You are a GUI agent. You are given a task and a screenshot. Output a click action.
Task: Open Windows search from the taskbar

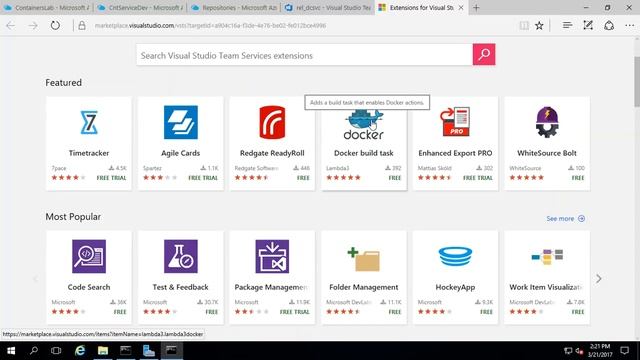(x=34, y=351)
